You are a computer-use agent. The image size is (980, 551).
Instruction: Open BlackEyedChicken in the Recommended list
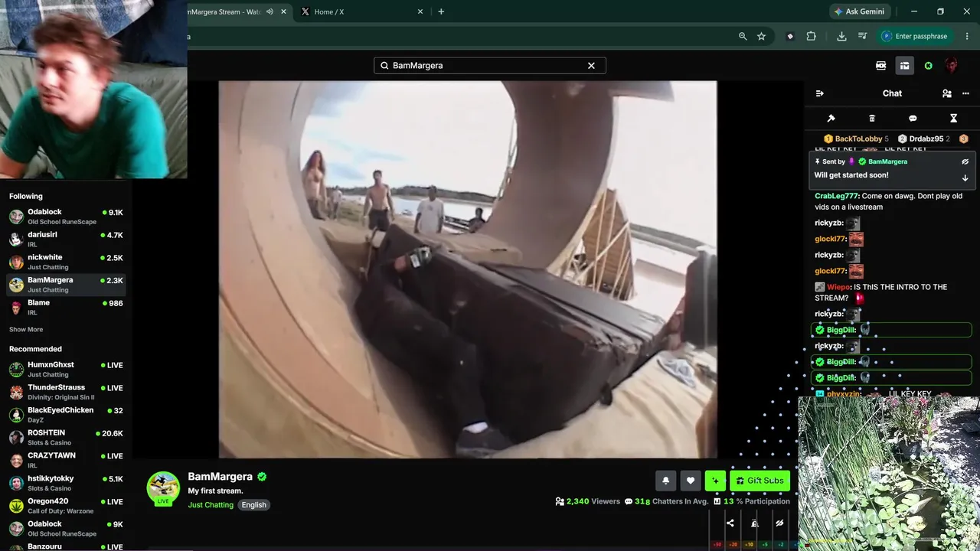[x=66, y=415]
